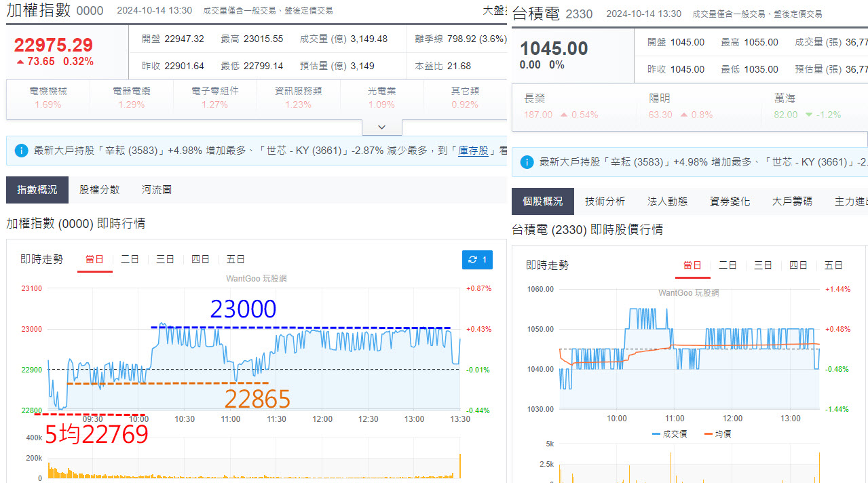This screenshot has width=868, height=483.
Task: Select 二日 range on 台積電 chart
Action: [x=728, y=265]
